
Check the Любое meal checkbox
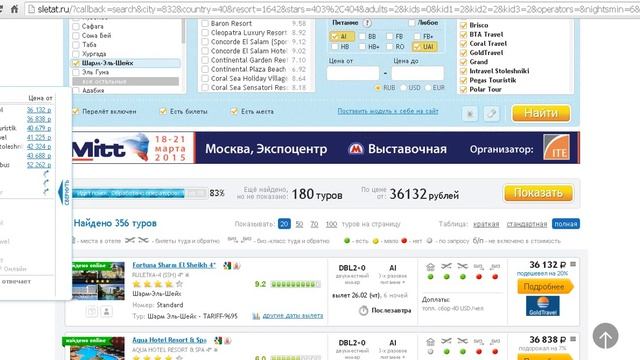[411, 23]
